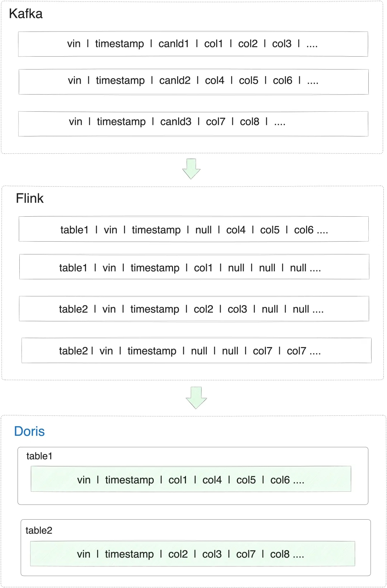Select the Kafka row containing canId3
Screen dimensions: 387x588
pos(193,124)
